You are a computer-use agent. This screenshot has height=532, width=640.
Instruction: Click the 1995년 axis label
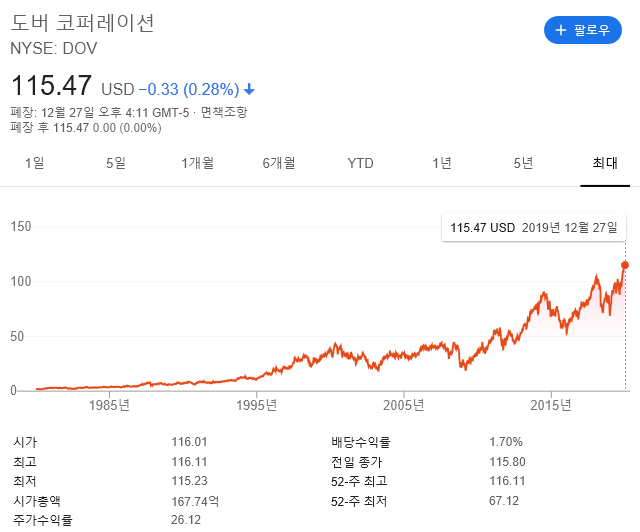[x=257, y=405]
